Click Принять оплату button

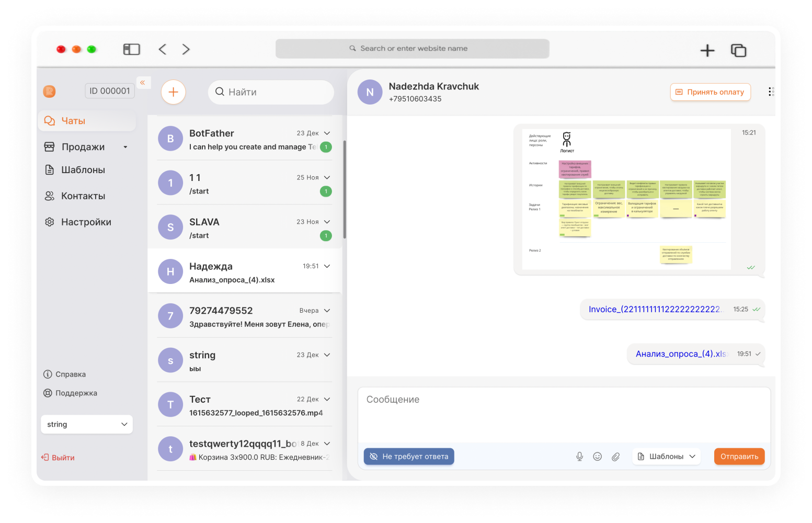click(711, 92)
